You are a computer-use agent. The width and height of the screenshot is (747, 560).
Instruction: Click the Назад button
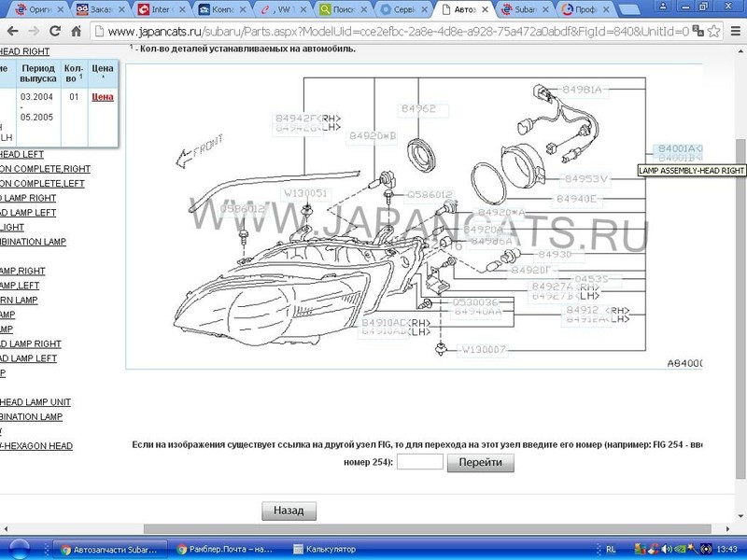pos(290,511)
